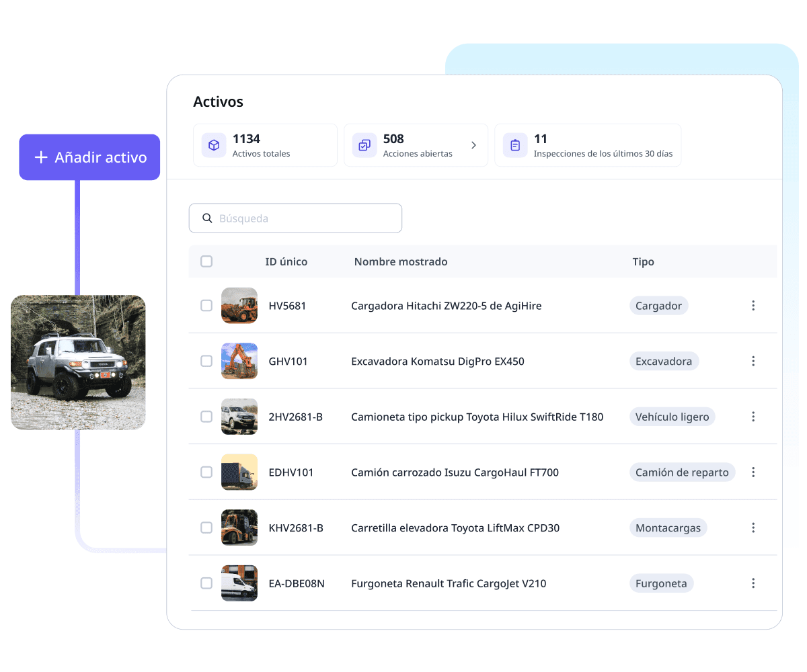Viewport: 807px width, 672px height.
Task: Click the Búsqueda search input field
Action: pyautogui.click(x=306, y=218)
